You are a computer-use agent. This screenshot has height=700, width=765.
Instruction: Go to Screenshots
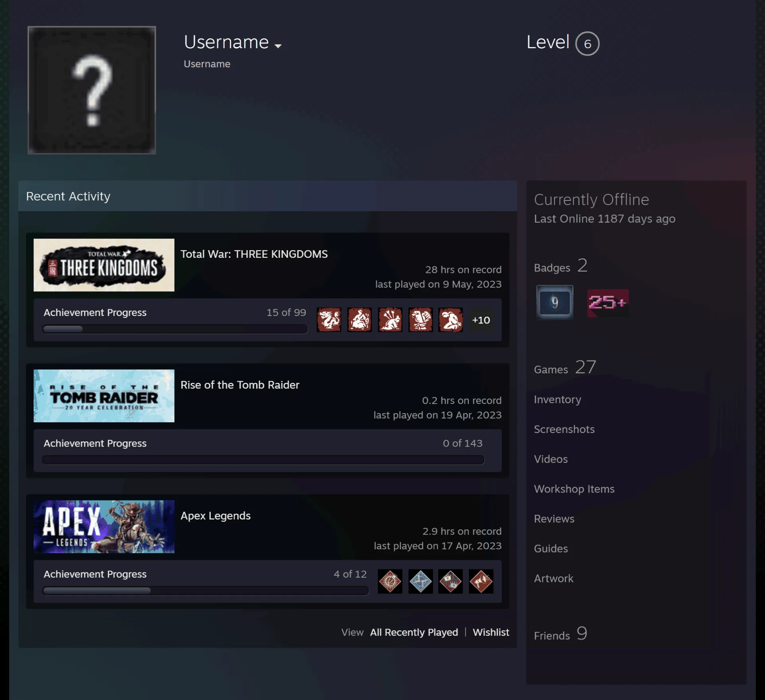pos(564,429)
